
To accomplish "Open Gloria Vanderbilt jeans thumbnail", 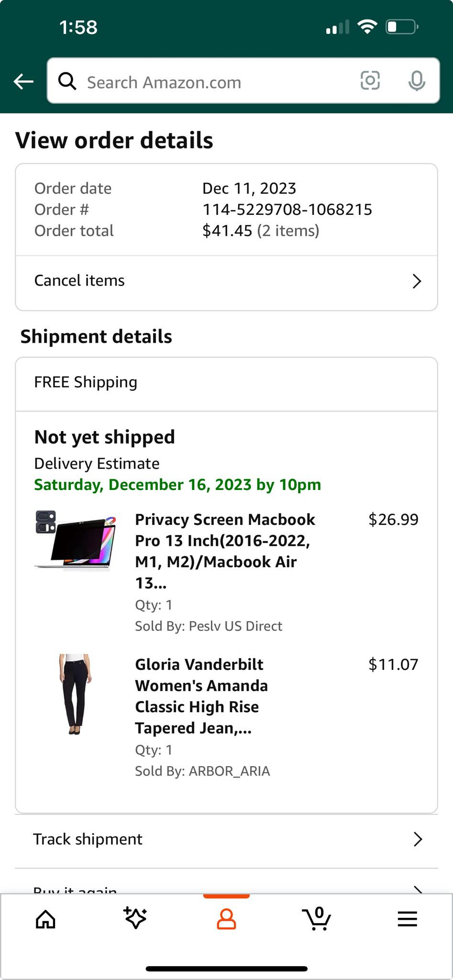I will [x=75, y=694].
